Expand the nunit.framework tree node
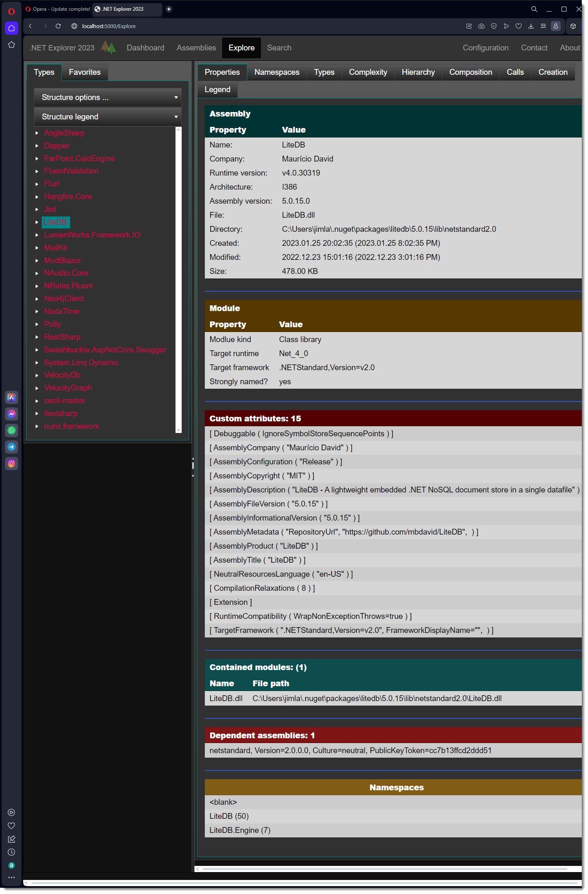This screenshot has width=588, height=894. (x=37, y=426)
